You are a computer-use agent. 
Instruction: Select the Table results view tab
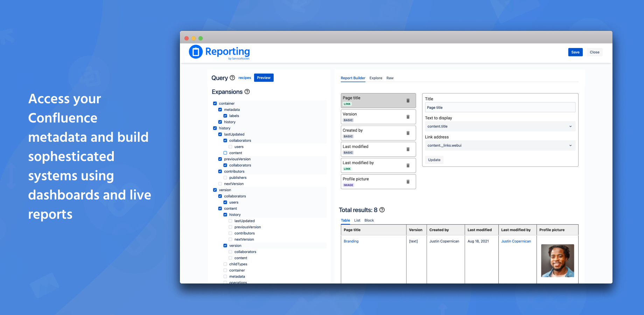(x=345, y=220)
